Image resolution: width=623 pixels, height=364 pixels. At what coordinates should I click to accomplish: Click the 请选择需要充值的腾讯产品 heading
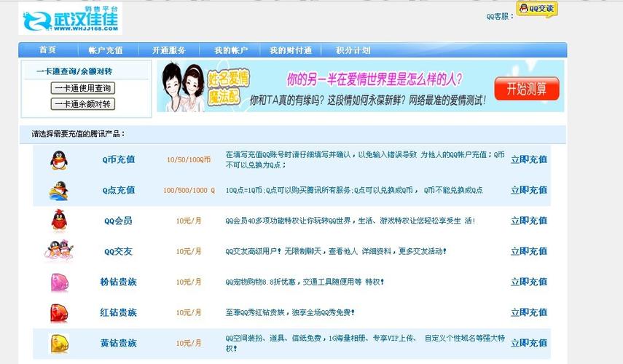click(78, 134)
